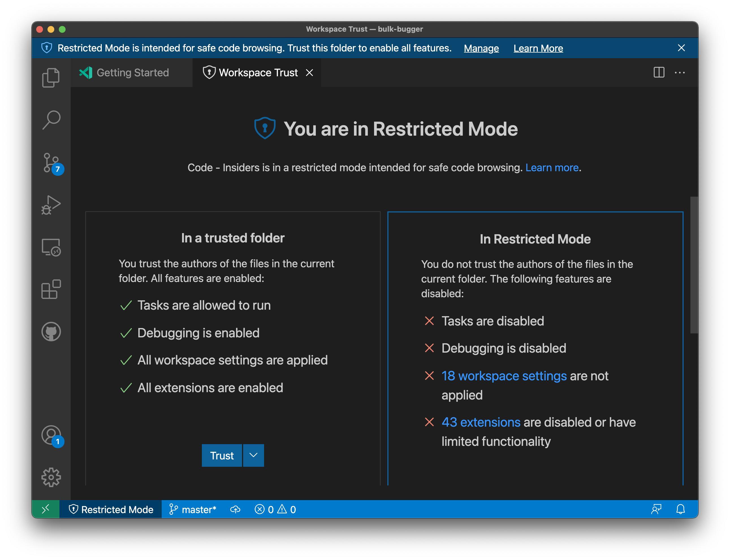Viewport: 730px width, 560px height.
Task: Open notifications bell
Action: pyautogui.click(x=680, y=509)
